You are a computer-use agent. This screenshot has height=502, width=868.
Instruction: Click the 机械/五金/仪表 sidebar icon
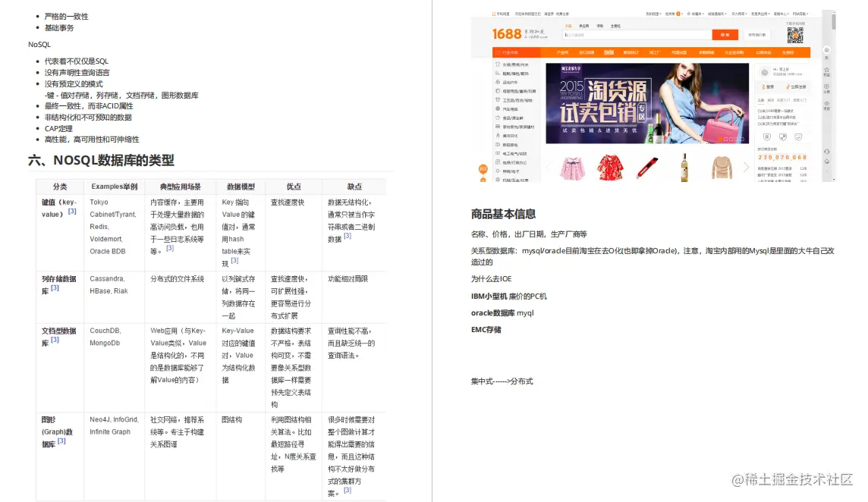pyautogui.click(x=498, y=178)
